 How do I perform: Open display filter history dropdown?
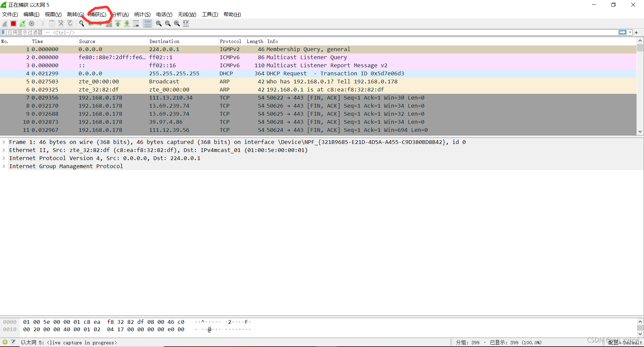(x=631, y=32)
